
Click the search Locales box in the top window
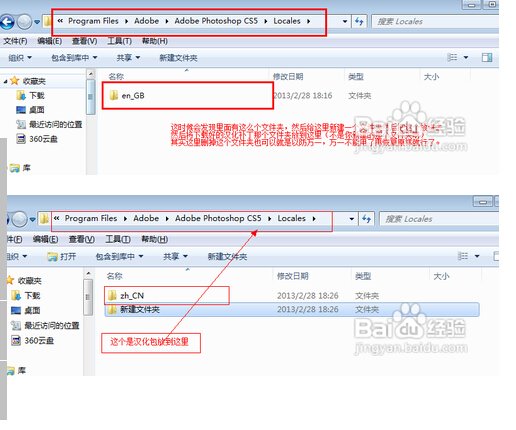point(435,22)
